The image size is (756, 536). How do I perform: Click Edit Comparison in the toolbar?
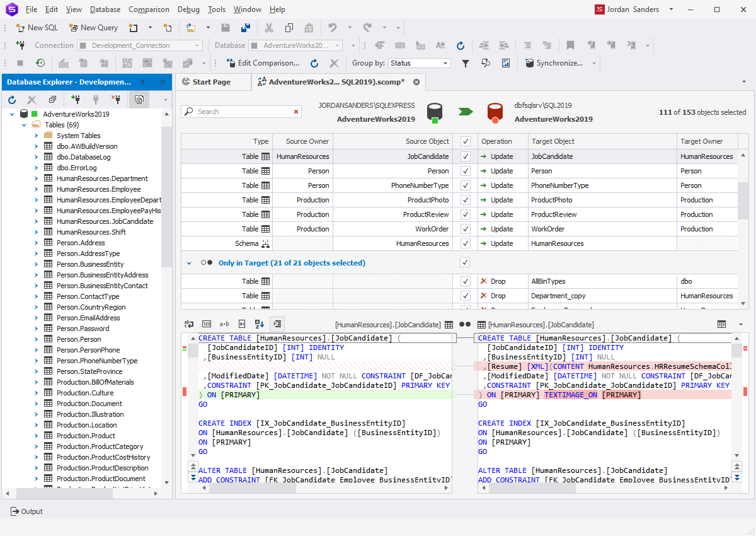coord(263,62)
